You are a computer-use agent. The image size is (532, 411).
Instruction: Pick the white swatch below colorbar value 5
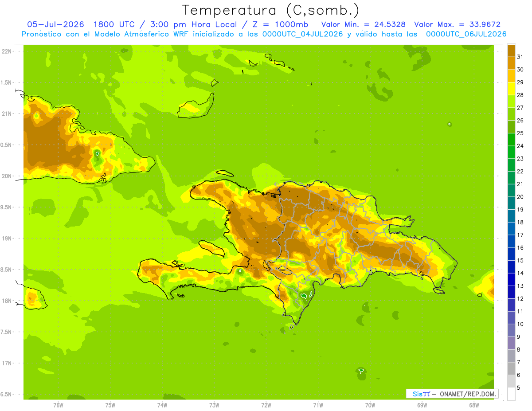511,394
